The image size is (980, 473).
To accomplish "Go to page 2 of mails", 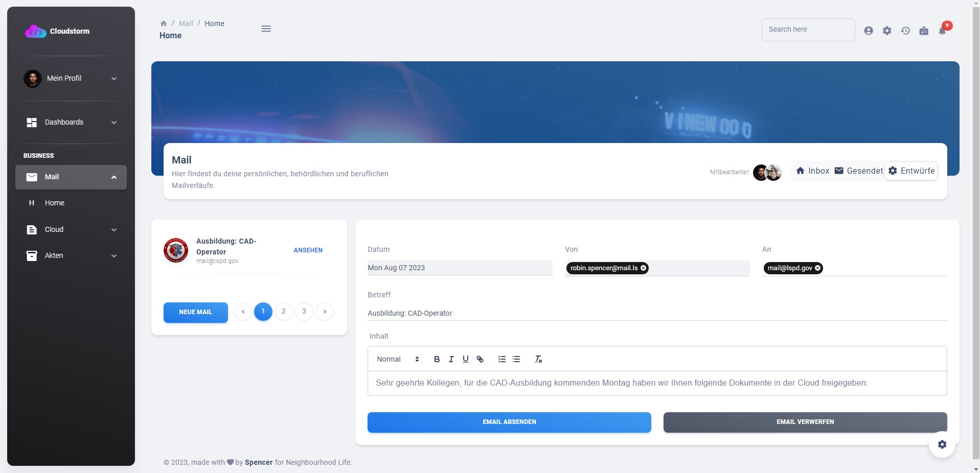I will (x=284, y=312).
